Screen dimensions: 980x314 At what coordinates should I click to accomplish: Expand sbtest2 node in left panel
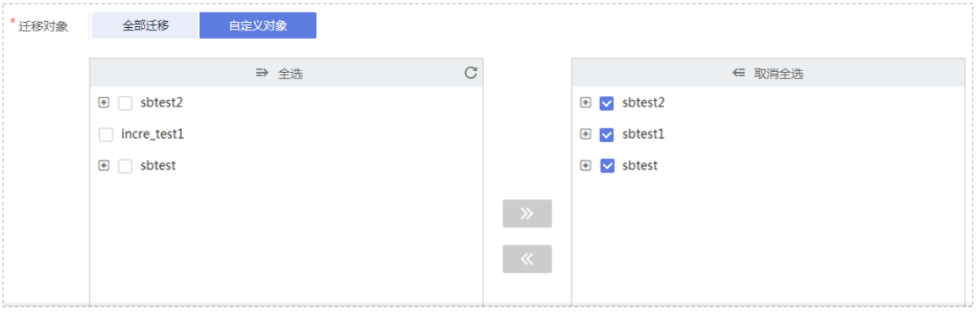click(x=103, y=102)
